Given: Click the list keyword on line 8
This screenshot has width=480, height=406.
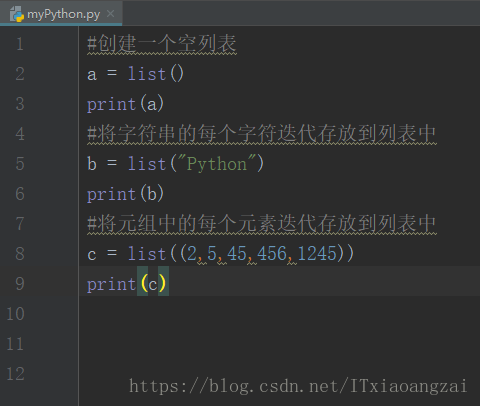Looking at the screenshot, I should (x=147, y=253).
